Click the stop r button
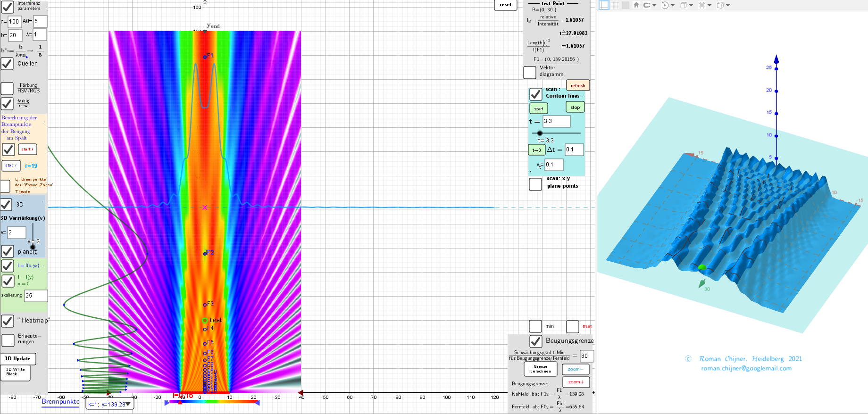The width and height of the screenshot is (868, 414). (11, 166)
